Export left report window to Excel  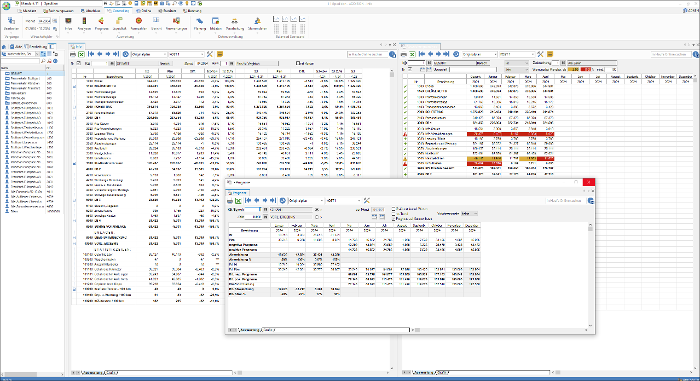point(81,54)
